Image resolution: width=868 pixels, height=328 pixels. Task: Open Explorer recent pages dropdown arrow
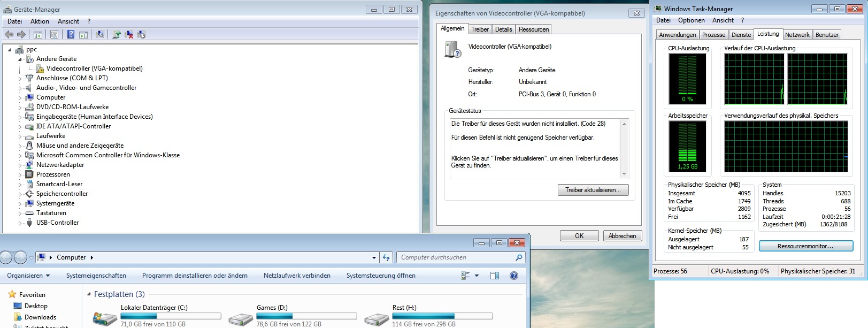[x=31, y=257]
